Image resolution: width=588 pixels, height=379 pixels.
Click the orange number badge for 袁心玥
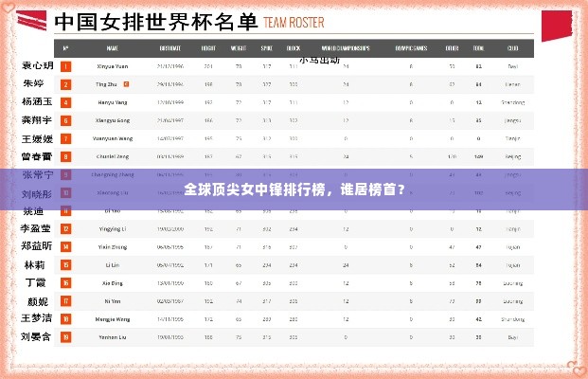[x=65, y=66]
